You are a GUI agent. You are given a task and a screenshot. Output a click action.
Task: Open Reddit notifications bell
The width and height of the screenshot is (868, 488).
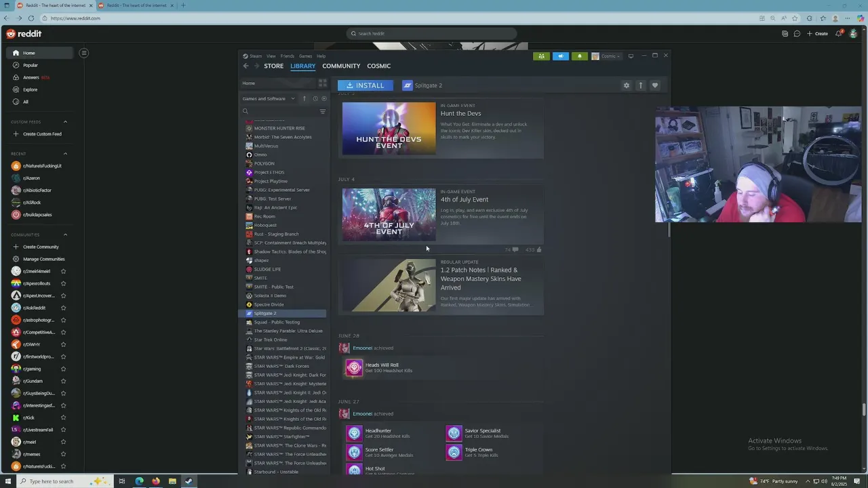(839, 33)
